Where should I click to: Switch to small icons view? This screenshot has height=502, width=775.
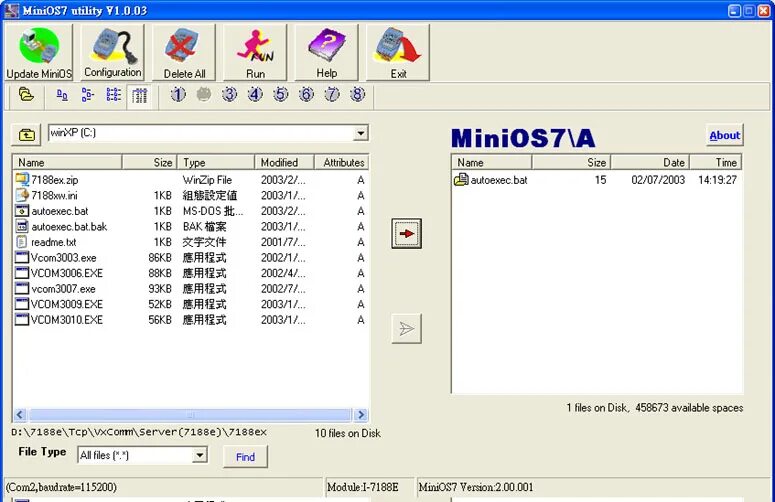click(x=87, y=95)
